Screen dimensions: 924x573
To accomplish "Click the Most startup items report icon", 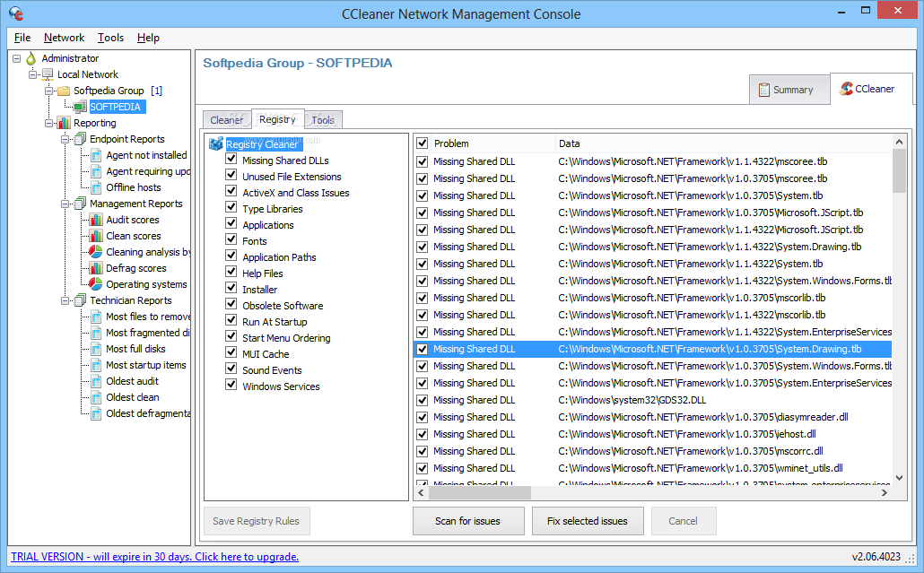I will [96, 365].
